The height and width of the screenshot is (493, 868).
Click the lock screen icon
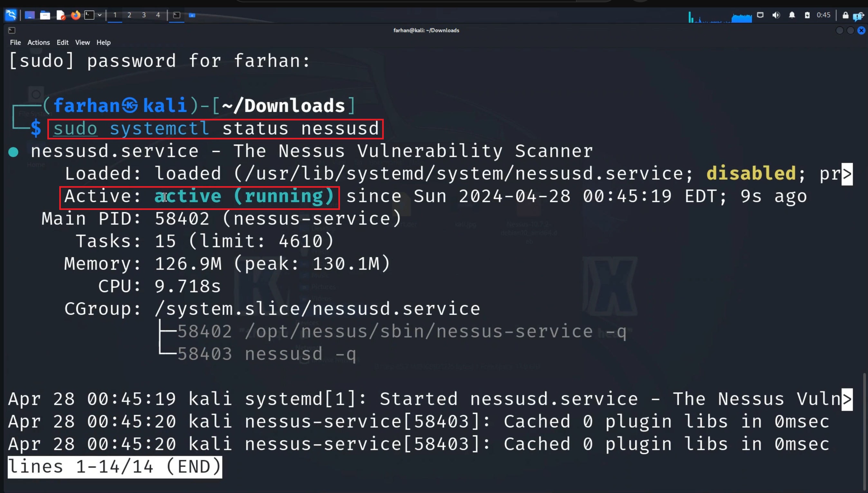(x=845, y=15)
